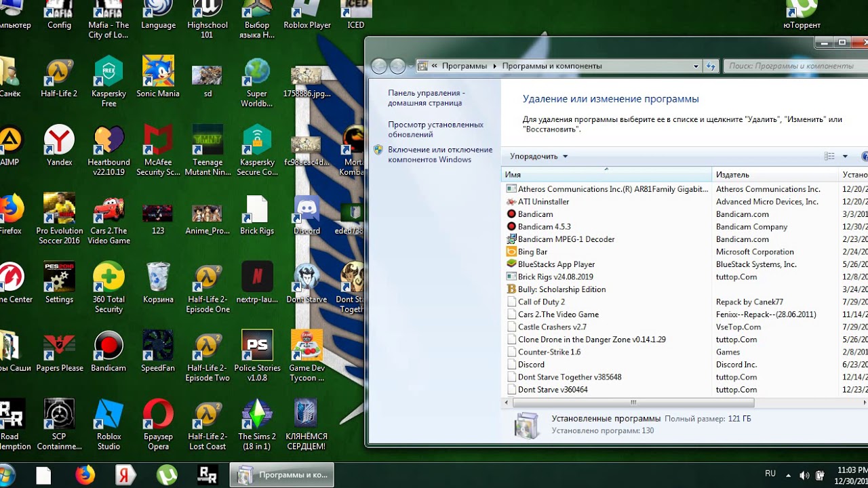
Task: Sort list by Имя column header
Action: point(606,175)
